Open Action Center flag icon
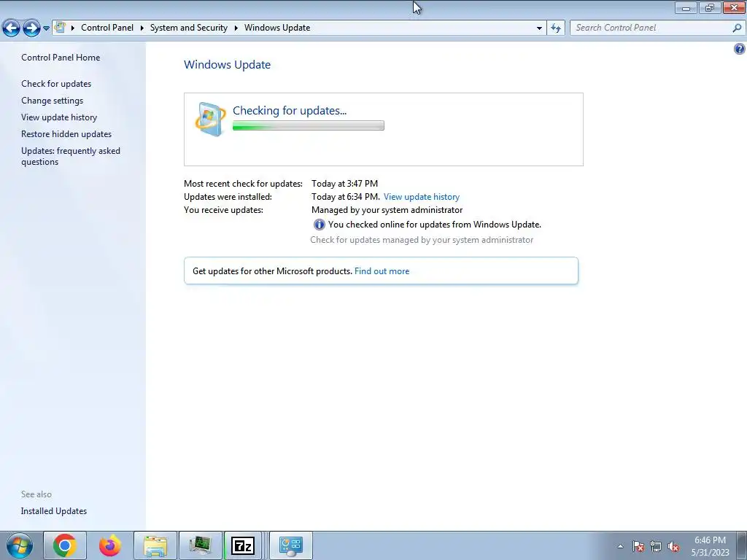 (x=638, y=546)
